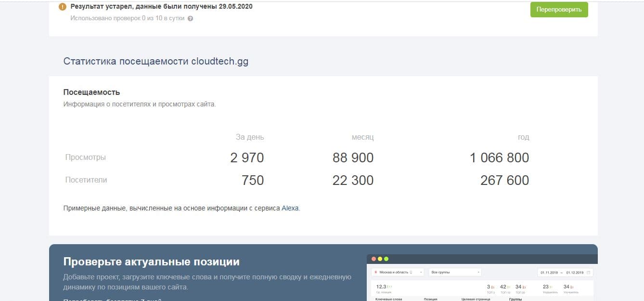Click the average position 12.3 indicator

(381, 287)
